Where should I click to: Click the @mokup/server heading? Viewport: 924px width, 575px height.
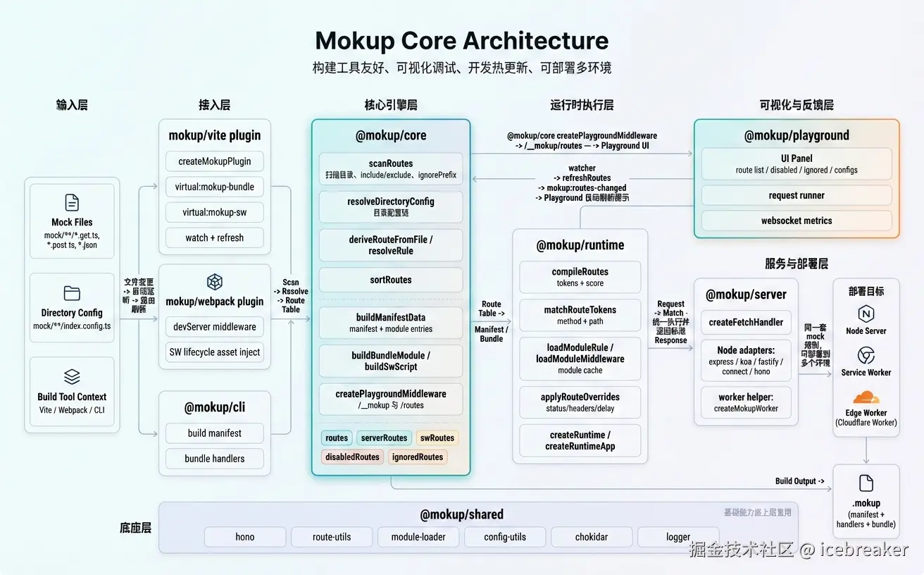(x=746, y=295)
